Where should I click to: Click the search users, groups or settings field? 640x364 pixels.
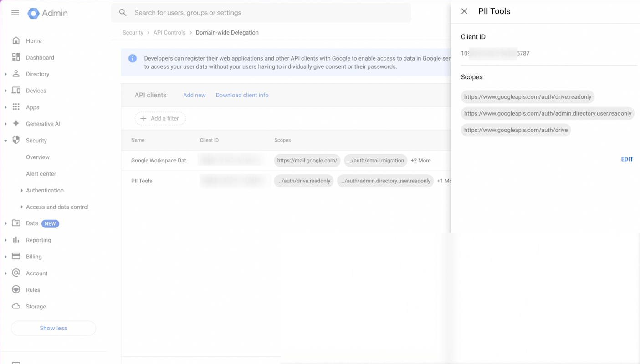pyautogui.click(x=261, y=13)
